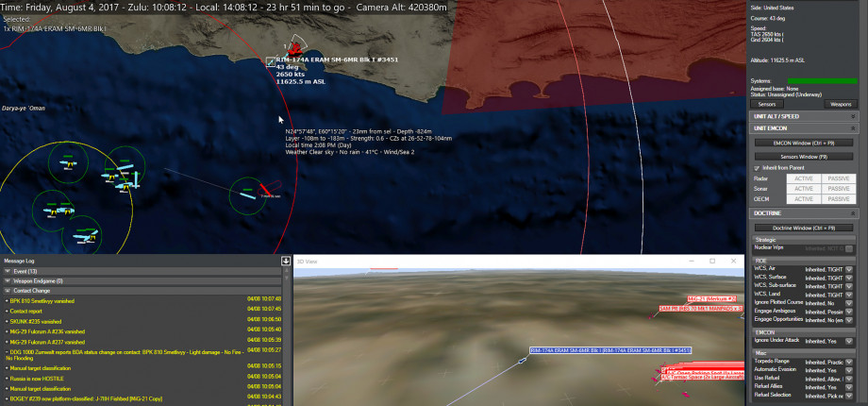Open Sensors Window (F9)
The height and width of the screenshot is (406, 868).
point(804,157)
